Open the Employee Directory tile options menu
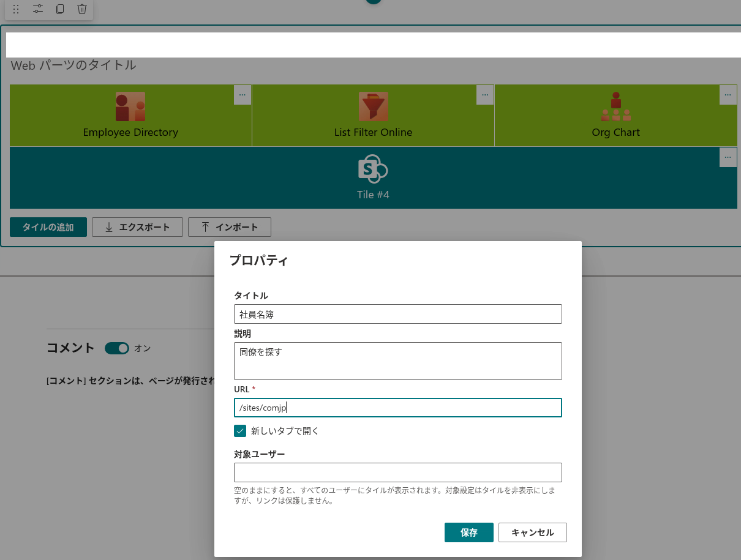Screen dimensions: 741x560 (x=243, y=95)
